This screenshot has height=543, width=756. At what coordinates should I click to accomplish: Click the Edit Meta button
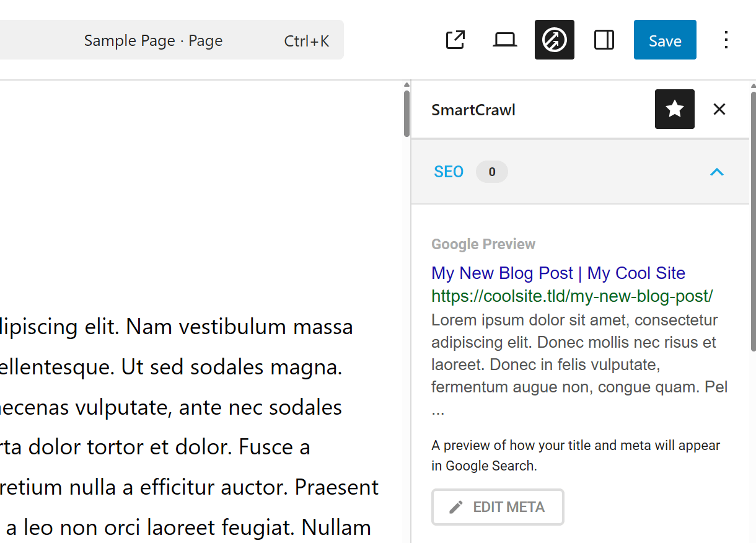pos(498,507)
